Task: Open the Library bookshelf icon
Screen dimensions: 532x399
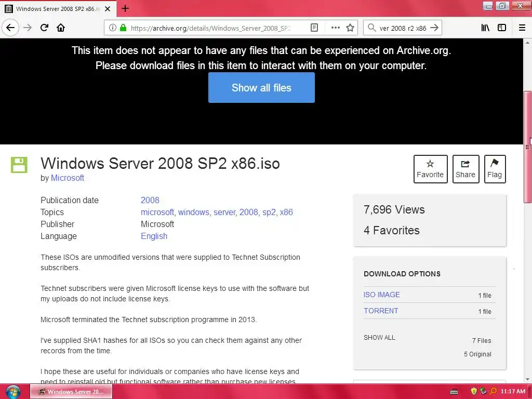Action: (485, 28)
